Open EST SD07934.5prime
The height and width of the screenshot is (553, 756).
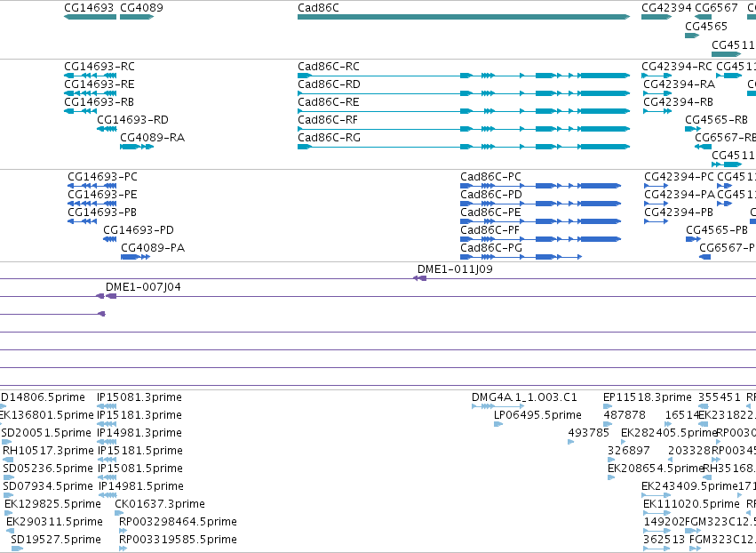tap(48, 486)
